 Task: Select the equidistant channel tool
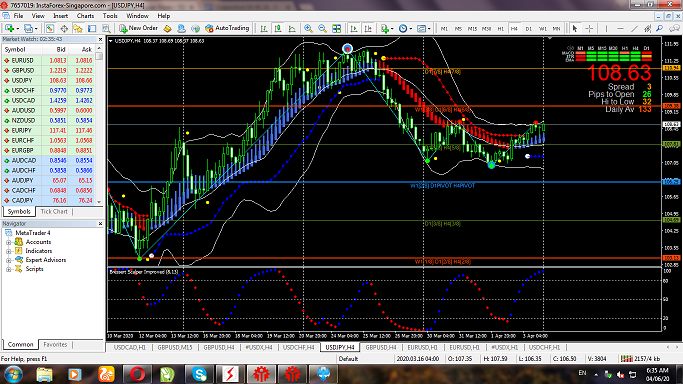647,28
